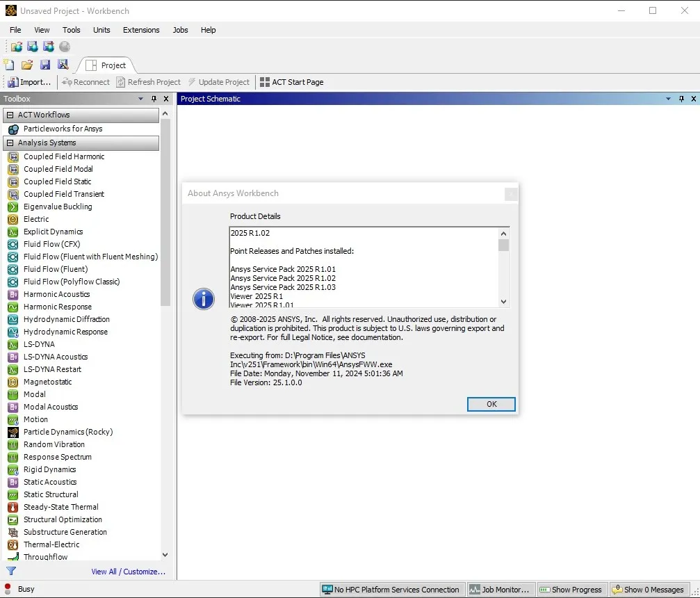Click the toolbox filter funnel icon
Viewport: 700px width, 598px height.
[11, 571]
